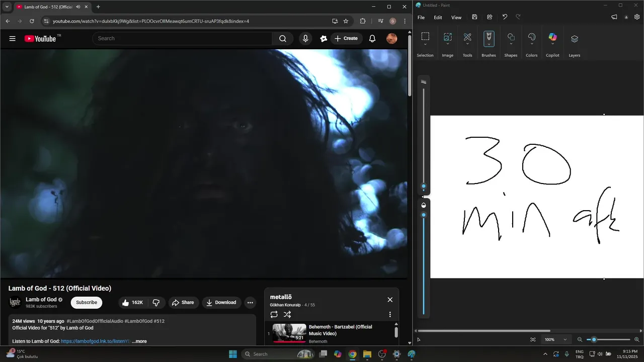This screenshot has width=644, height=362.
Task: Click the YouTube search magnifier button
Action: pyautogui.click(x=283, y=38)
